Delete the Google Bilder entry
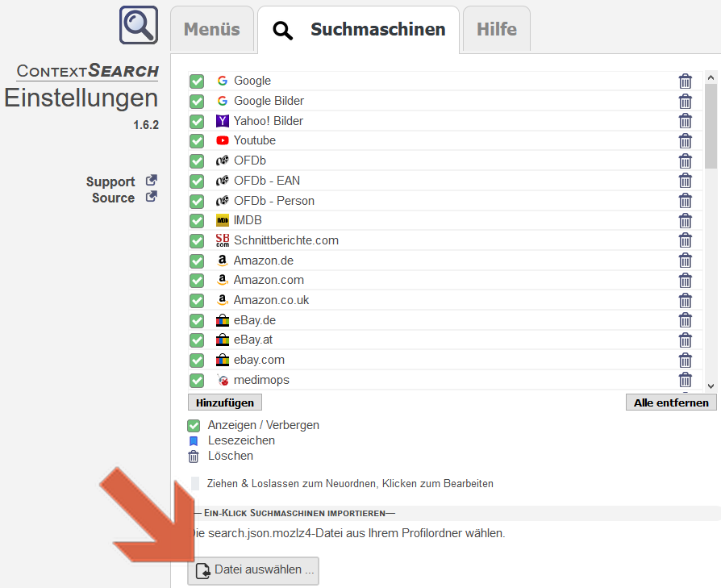This screenshot has height=588, width=721. point(686,101)
